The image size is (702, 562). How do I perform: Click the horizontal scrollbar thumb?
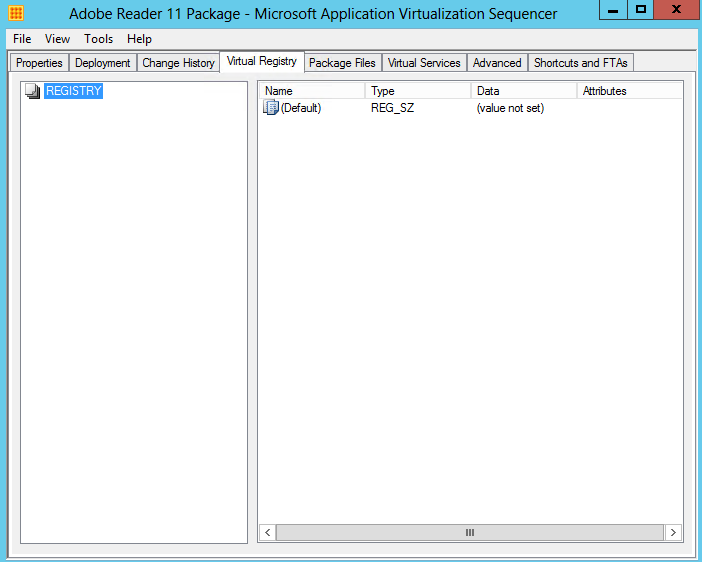(x=470, y=532)
